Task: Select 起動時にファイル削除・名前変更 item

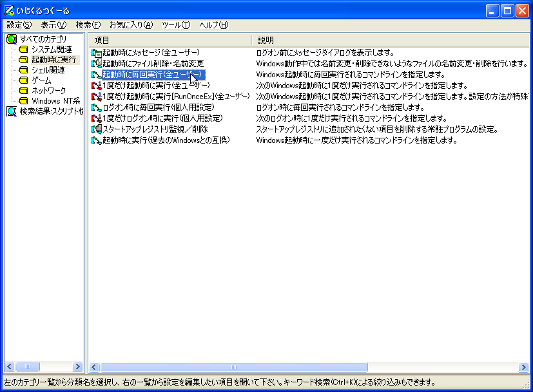Action: pyautogui.click(x=153, y=64)
